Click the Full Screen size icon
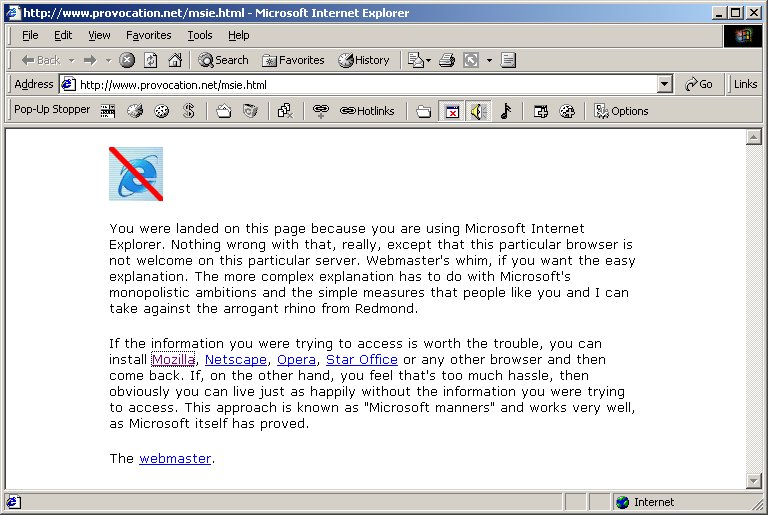 (x=471, y=60)
